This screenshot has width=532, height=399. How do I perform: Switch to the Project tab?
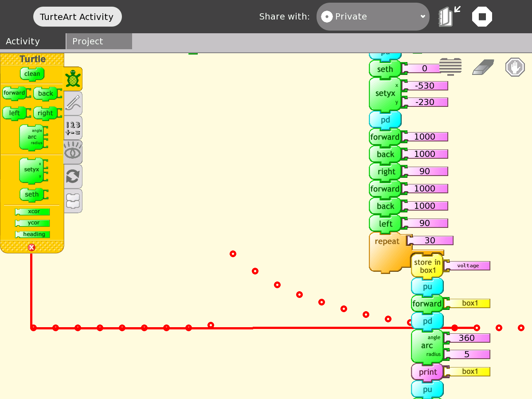pyautogui.click(x=99, y=41)
